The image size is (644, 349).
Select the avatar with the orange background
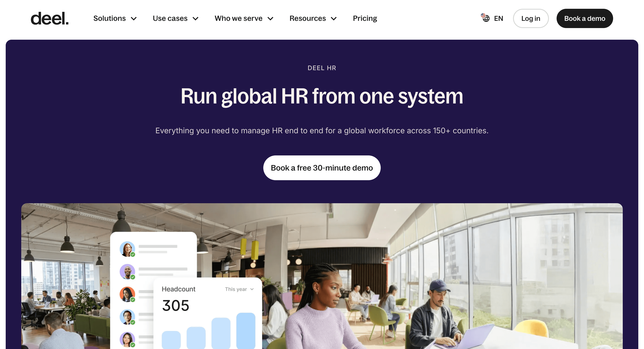pos(127,294)
